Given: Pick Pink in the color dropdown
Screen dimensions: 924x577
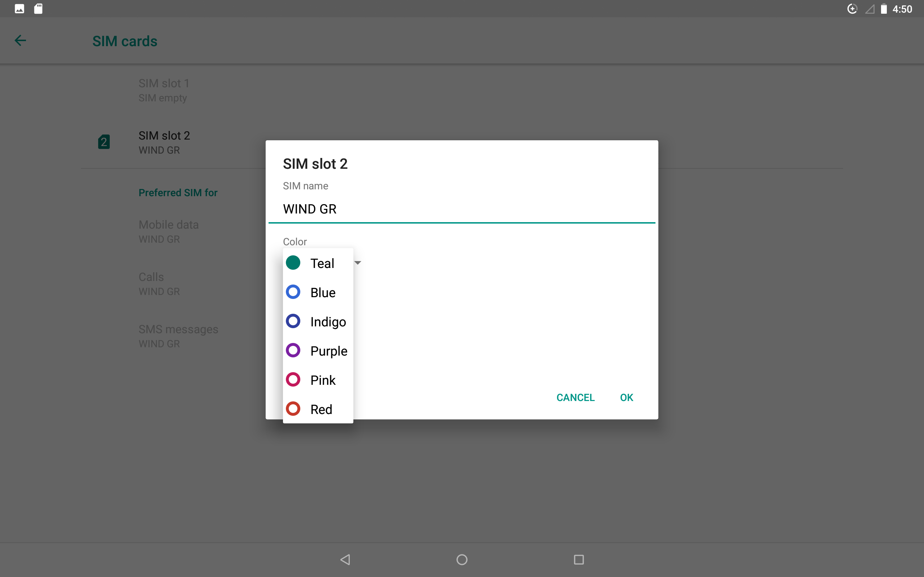Looking at the screenshot, I should tap(318, 380).
